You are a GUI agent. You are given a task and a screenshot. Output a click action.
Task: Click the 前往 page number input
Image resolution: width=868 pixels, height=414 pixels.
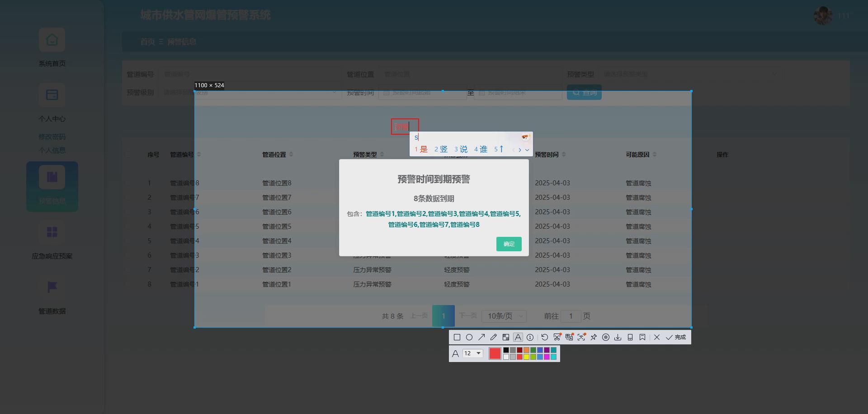[571, 316]
